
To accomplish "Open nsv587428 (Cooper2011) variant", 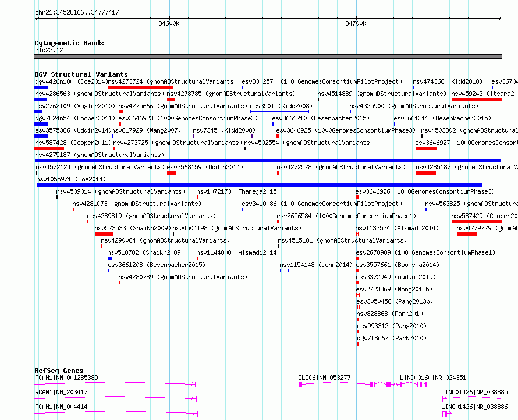I will point(73,143).
